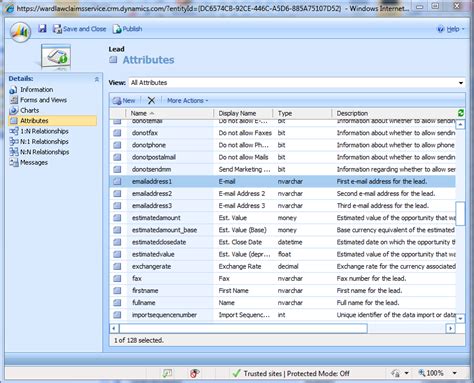This screenshot has height=383, width=474.
Task: Click row icon for estimatedclosedate
Action: (x=117, y=242)
